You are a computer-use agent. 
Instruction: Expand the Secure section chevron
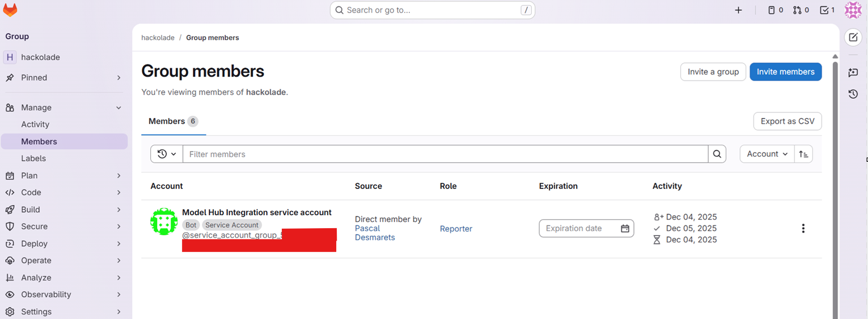(118, 226)
